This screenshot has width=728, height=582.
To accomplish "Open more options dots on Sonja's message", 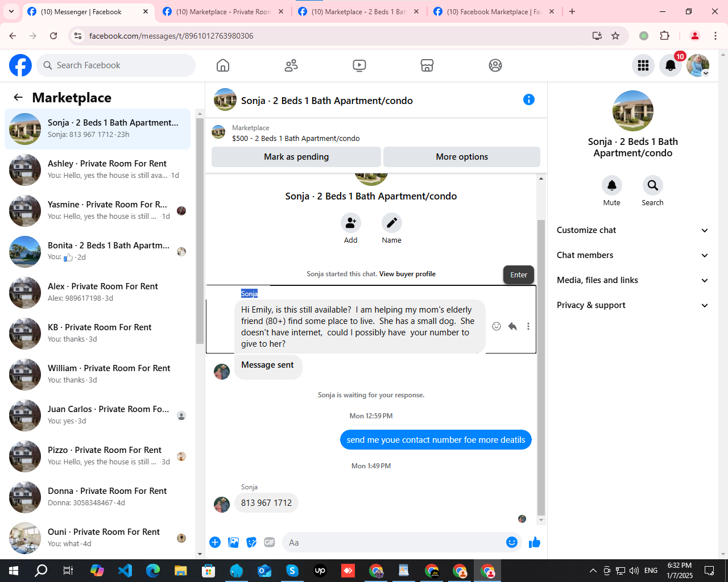I will (x=528, y=326).
